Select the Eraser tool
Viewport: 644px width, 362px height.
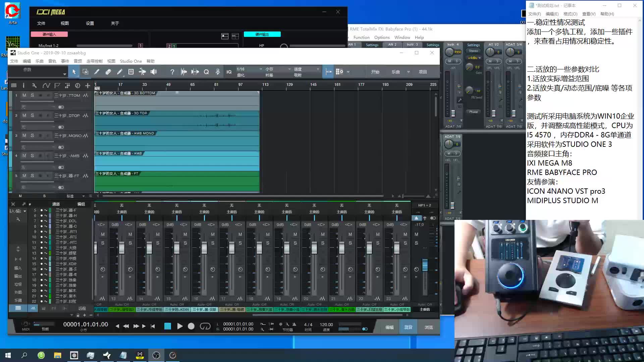tap(108, 72)
